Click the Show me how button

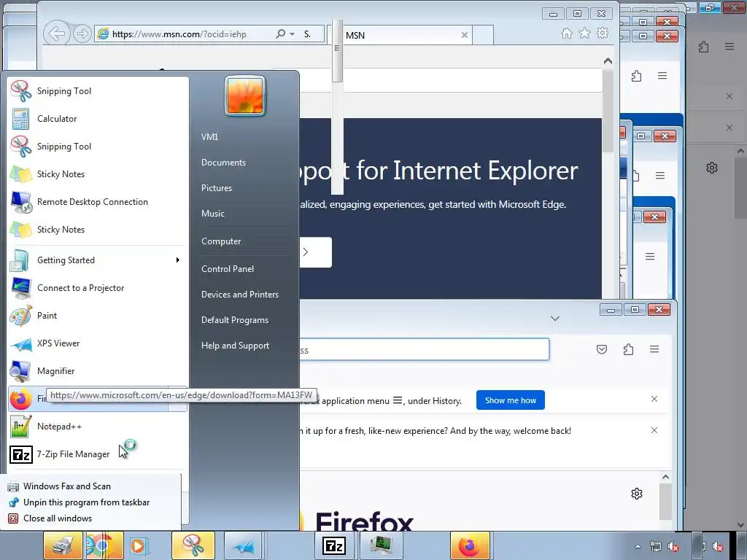point(510,400)
